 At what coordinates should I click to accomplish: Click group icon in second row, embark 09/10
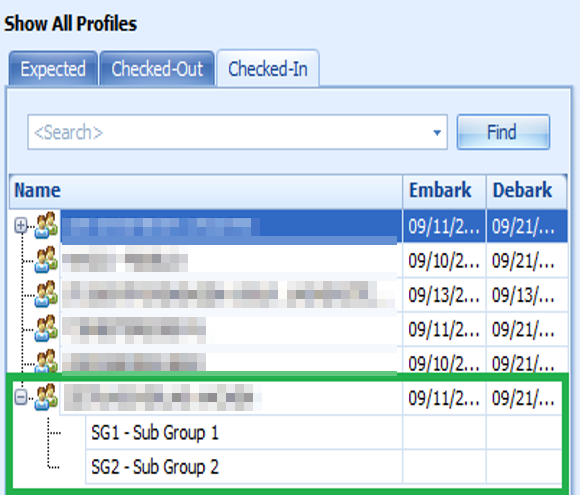pos(46,260)
